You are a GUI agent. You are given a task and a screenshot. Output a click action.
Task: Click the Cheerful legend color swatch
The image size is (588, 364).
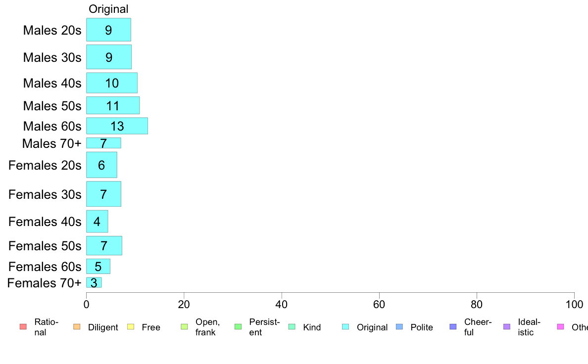(453, 327)
